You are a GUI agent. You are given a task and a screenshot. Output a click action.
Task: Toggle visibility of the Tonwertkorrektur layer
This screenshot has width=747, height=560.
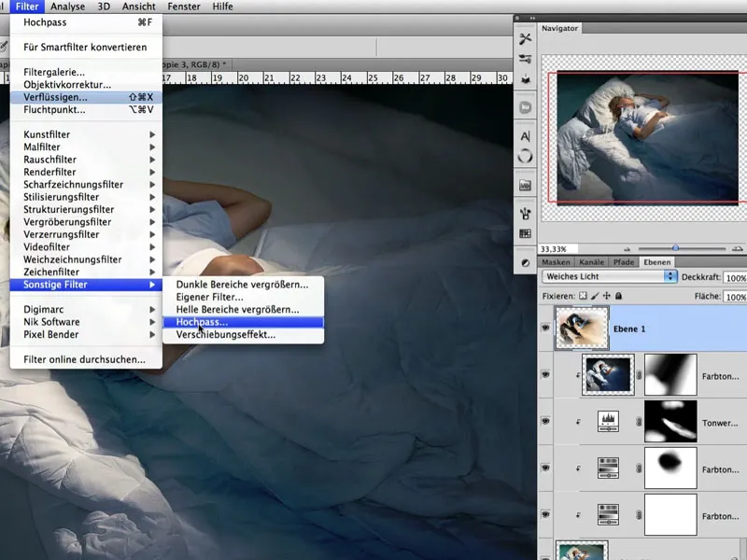click(x=546, y=422)
